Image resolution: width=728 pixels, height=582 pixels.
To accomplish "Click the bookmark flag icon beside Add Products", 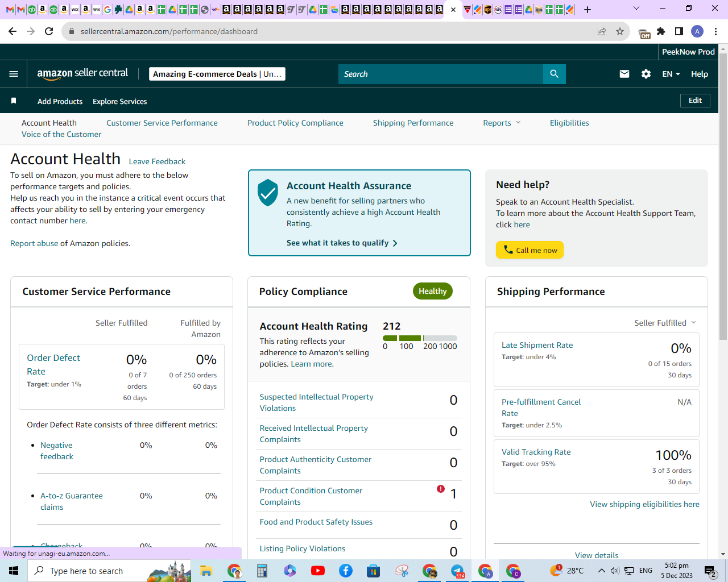I will pyautogui.click(x=14, y=101).
